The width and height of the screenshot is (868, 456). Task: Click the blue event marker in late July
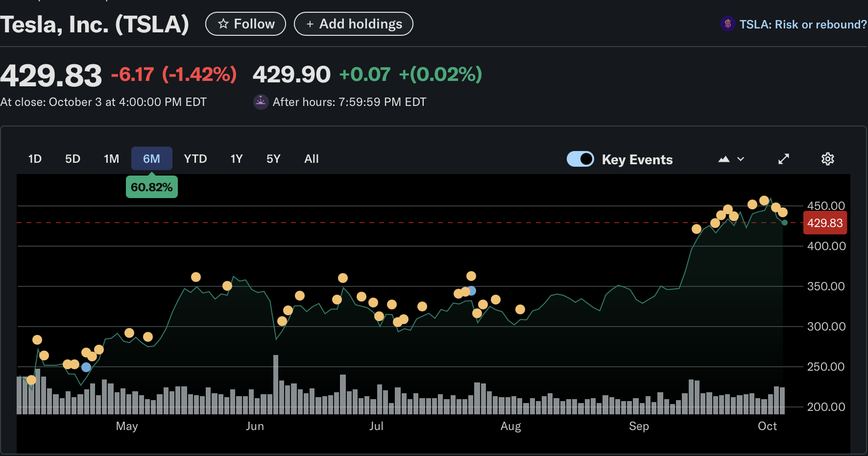tap(471, 291)
